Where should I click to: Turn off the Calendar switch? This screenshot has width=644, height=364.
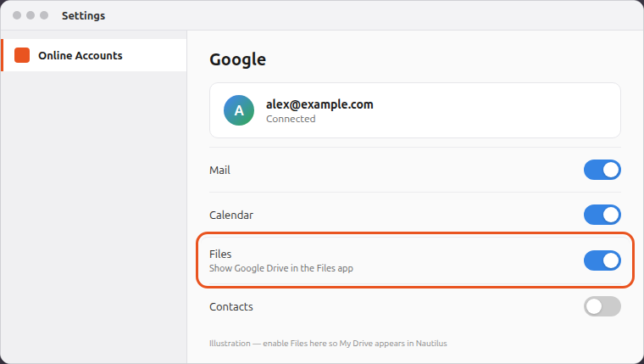(x=602, y=215)
